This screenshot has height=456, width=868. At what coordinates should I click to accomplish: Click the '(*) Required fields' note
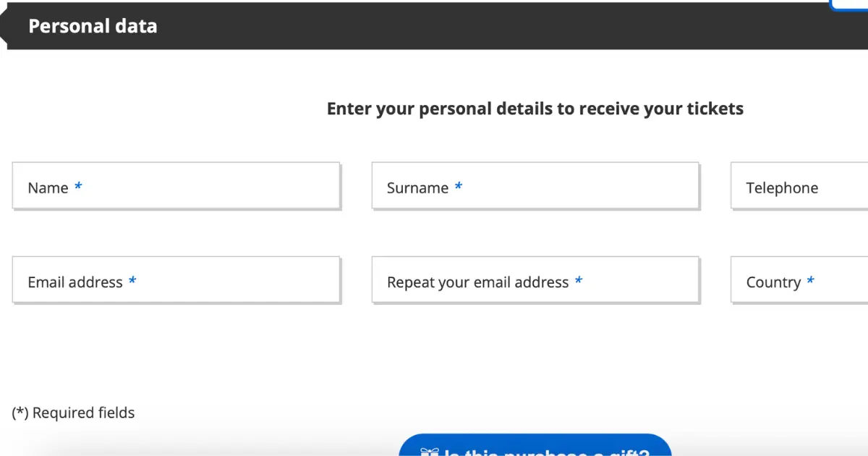[x=73, y=413]
